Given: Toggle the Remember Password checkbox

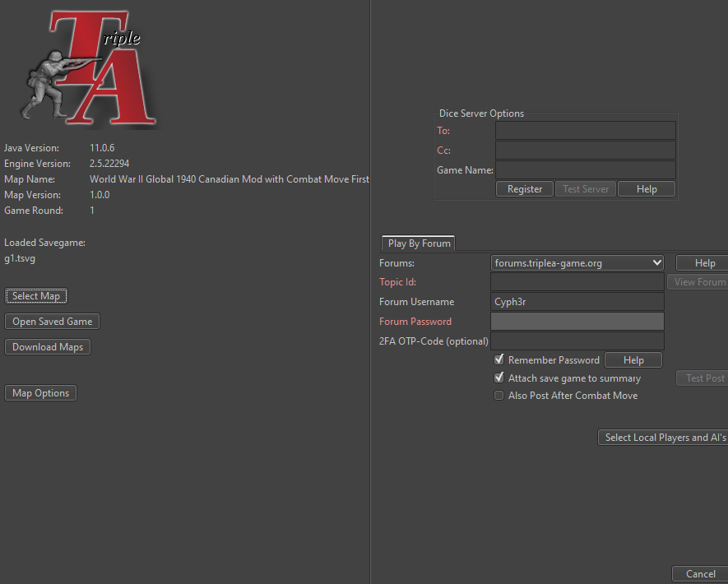Looking at the screenshot, I should click(x=499, y=360).
